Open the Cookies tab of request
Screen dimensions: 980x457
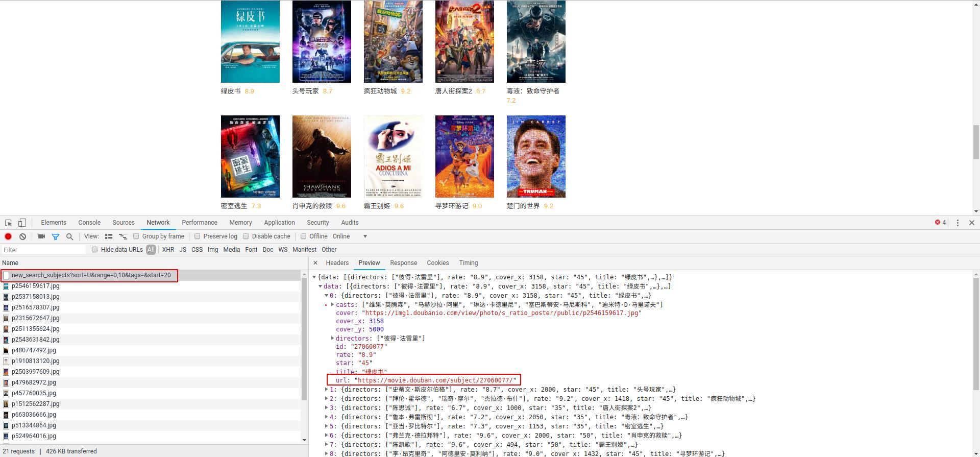pos(438,263)
